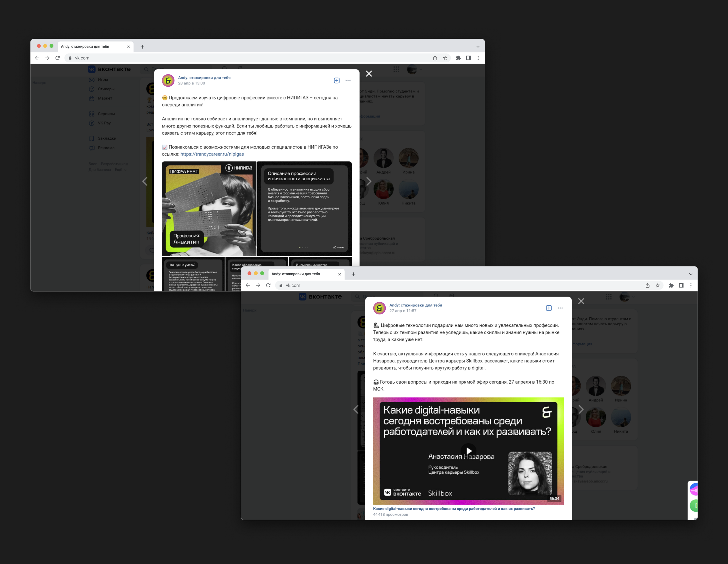Play the Skillbox digital-навыки video
The width and height of the screenshot is (728, 564).
[468, 451]
